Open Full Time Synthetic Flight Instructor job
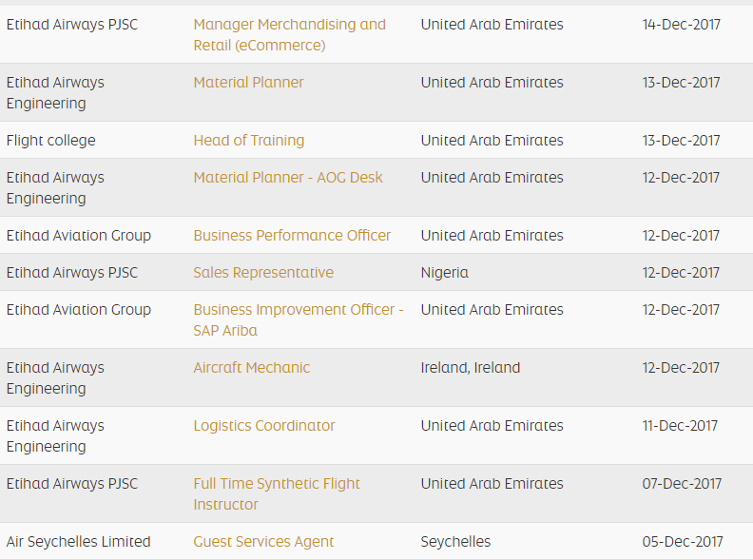This screenshot has height=560, width=753. click(277, 493)
